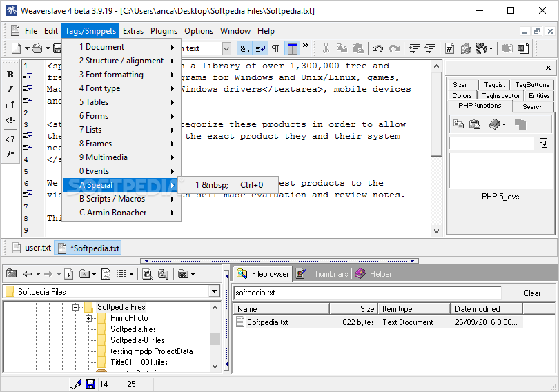Click the Outdent lines icon
The width and height of the screenshot is (559, 392).
pyautogui.click(x=431, y=48)
